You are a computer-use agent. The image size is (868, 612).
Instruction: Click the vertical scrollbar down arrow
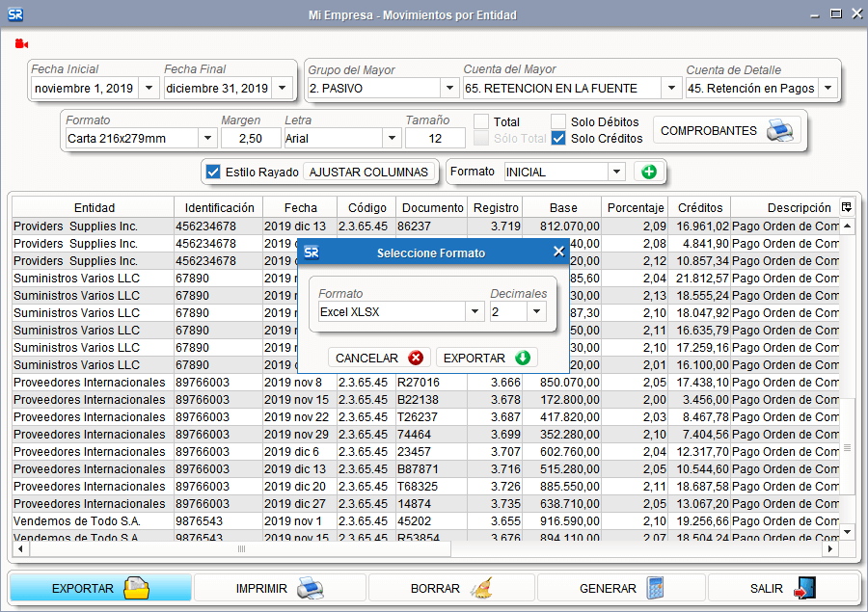[x=847, y=532]
